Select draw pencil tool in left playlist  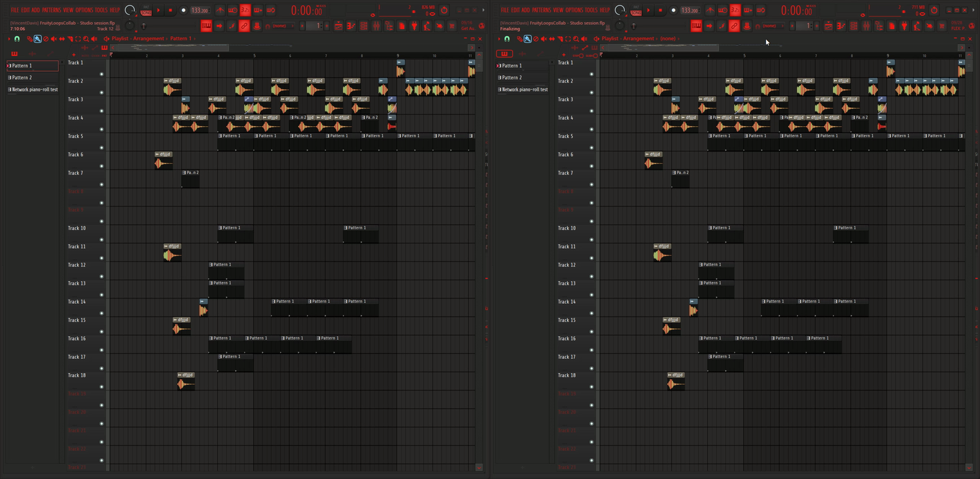(x=29, y=39)
